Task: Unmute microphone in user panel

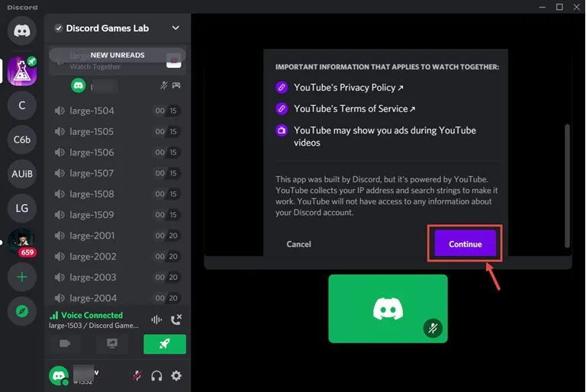Action: coord(137,375)
